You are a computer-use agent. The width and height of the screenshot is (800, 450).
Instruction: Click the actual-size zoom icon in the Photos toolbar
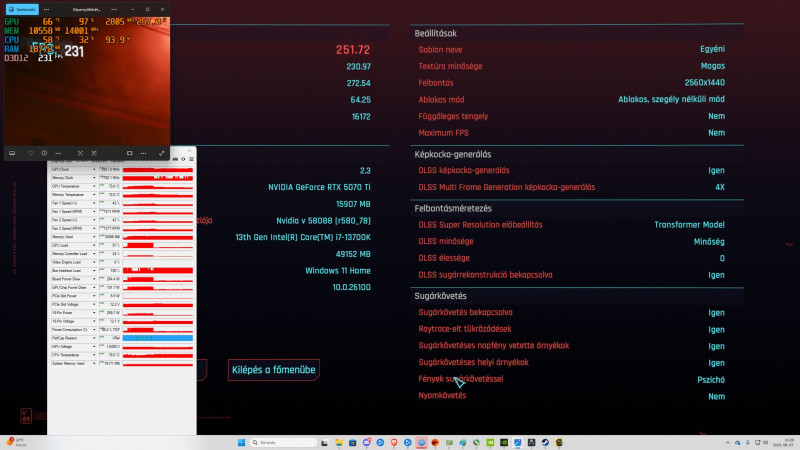click(94, 153)
